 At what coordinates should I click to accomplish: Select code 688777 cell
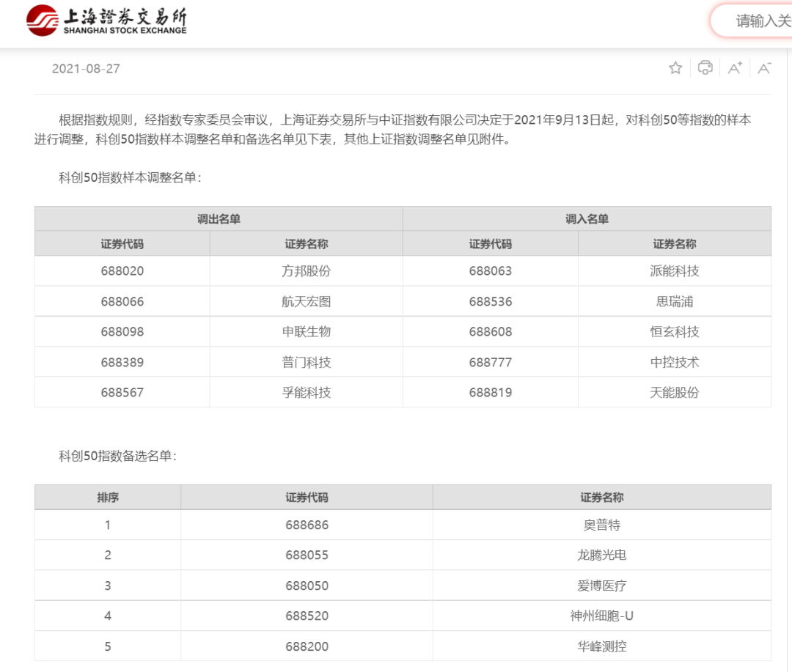(491, 362)
